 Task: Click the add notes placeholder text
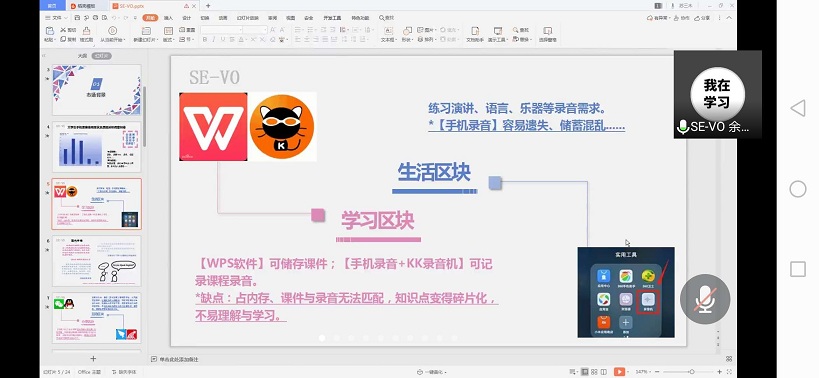click(179, 359)
